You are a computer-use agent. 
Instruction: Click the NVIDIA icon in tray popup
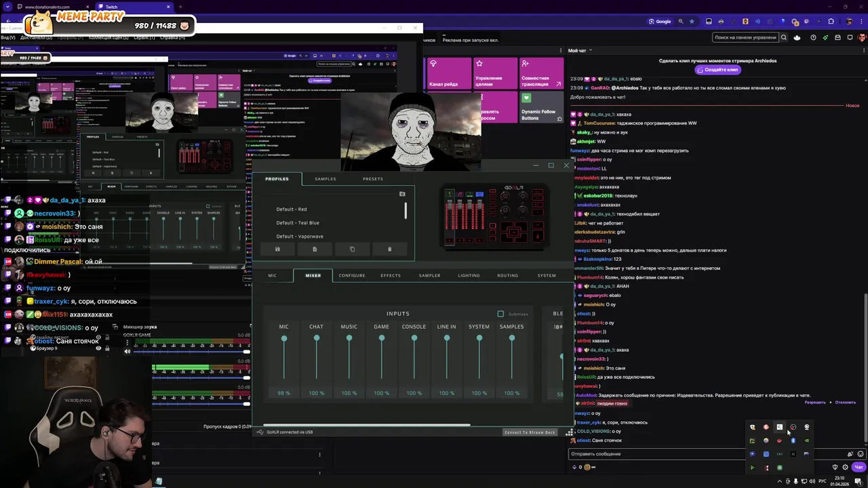[x=806, y=441]
